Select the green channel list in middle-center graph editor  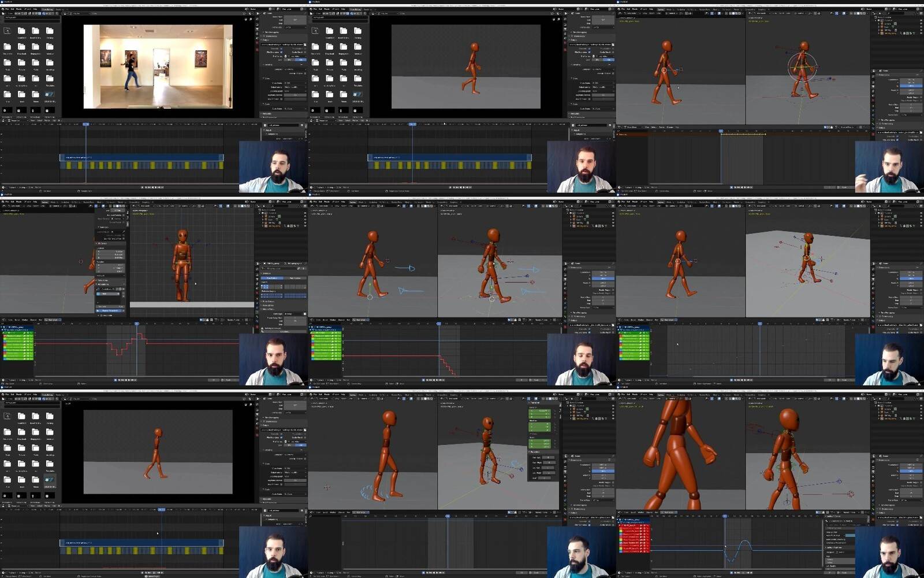point(326,346)
